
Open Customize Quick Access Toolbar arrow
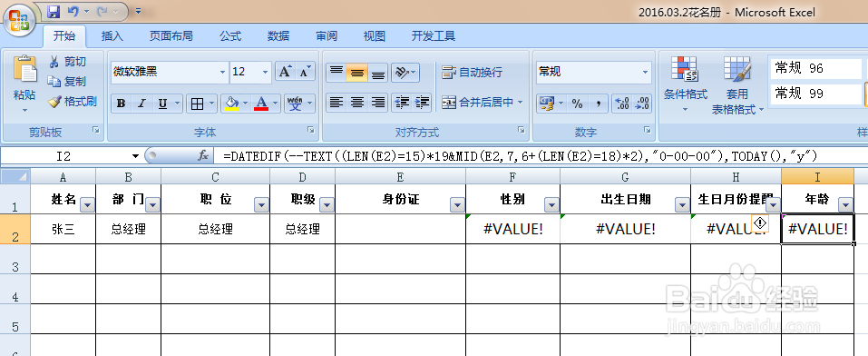pyautogui.click(x=138, y=11)
